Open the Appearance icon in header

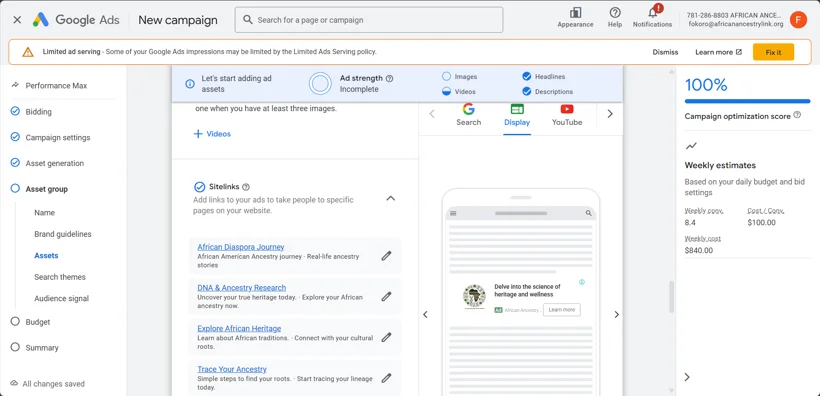[575, 13]
